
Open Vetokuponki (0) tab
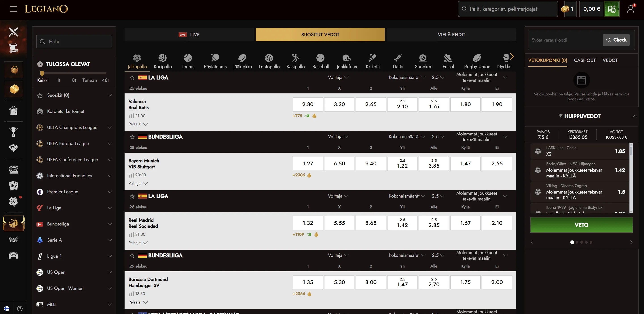(x=547, y=60)
